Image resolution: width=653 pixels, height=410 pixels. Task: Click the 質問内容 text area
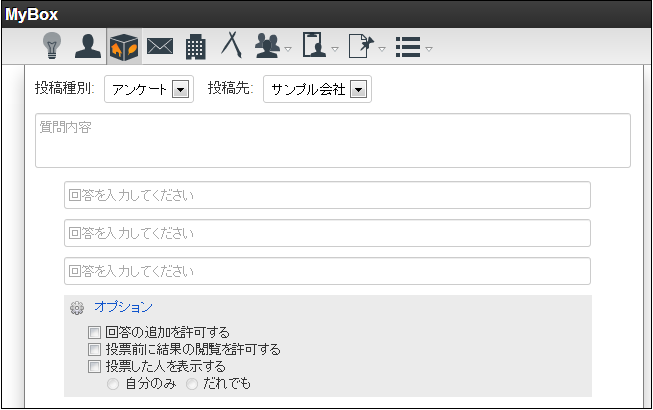pos(333,141)
